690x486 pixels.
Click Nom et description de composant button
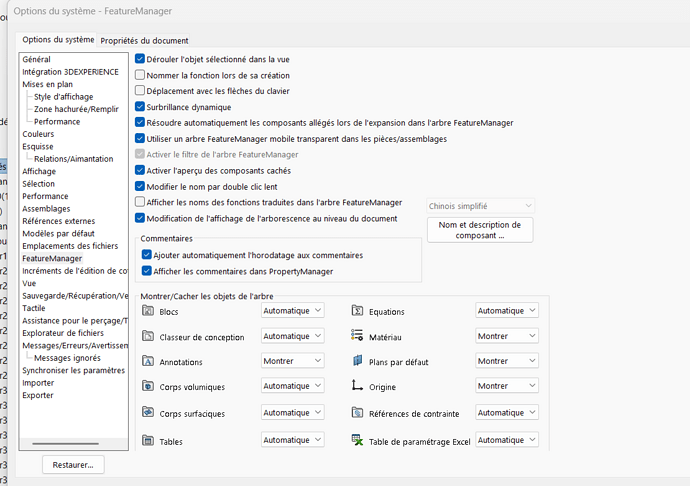click(480, 230)
